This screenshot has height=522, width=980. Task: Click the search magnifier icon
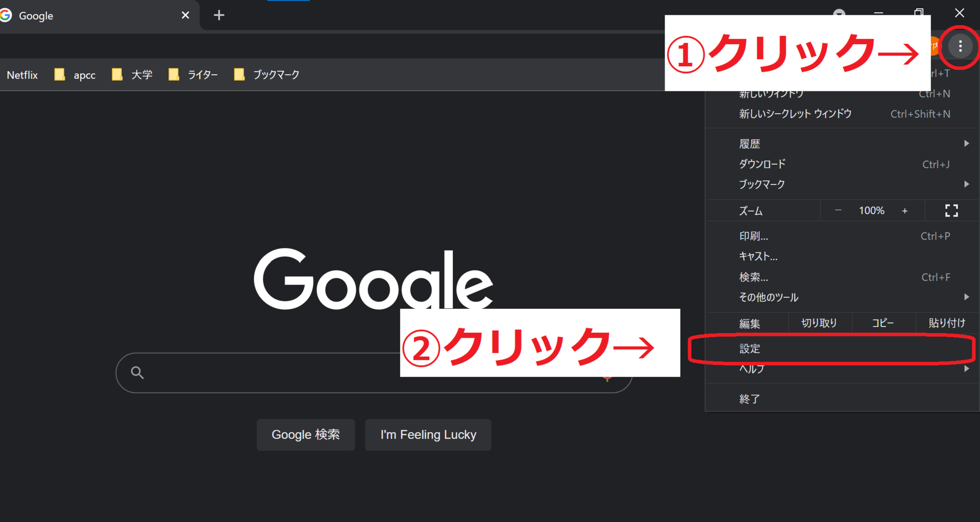pos(137,372)
